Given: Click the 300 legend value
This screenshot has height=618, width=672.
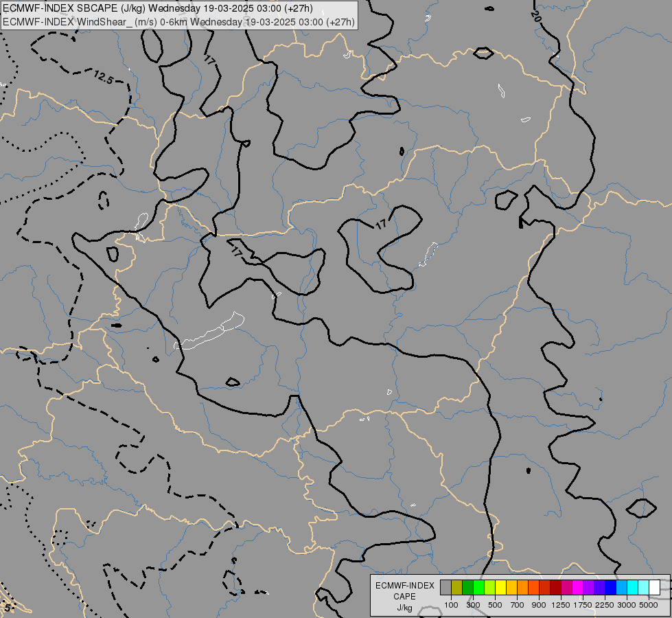Looking at the screenshot, I should coord(473,605).
